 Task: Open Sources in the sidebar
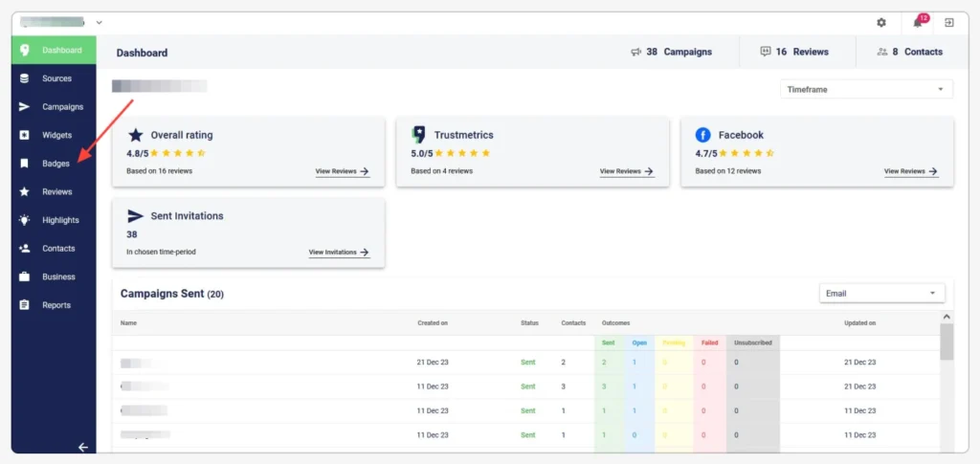click(x=54, y=78)
